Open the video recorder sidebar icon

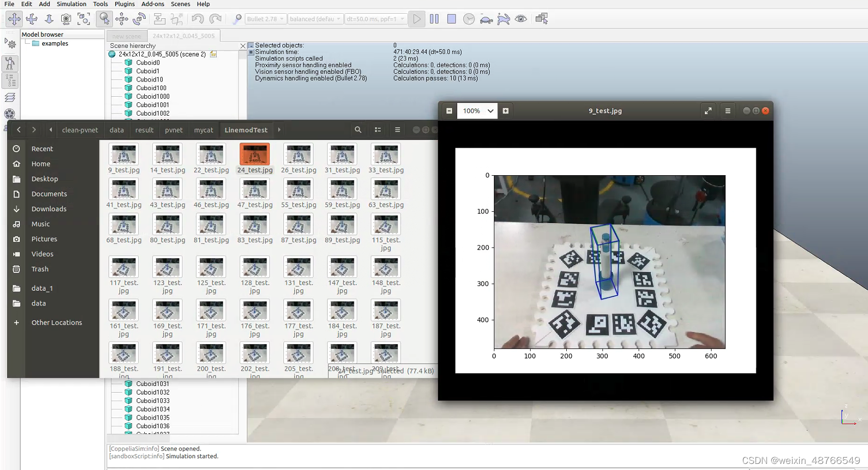[x=10, y=114]
